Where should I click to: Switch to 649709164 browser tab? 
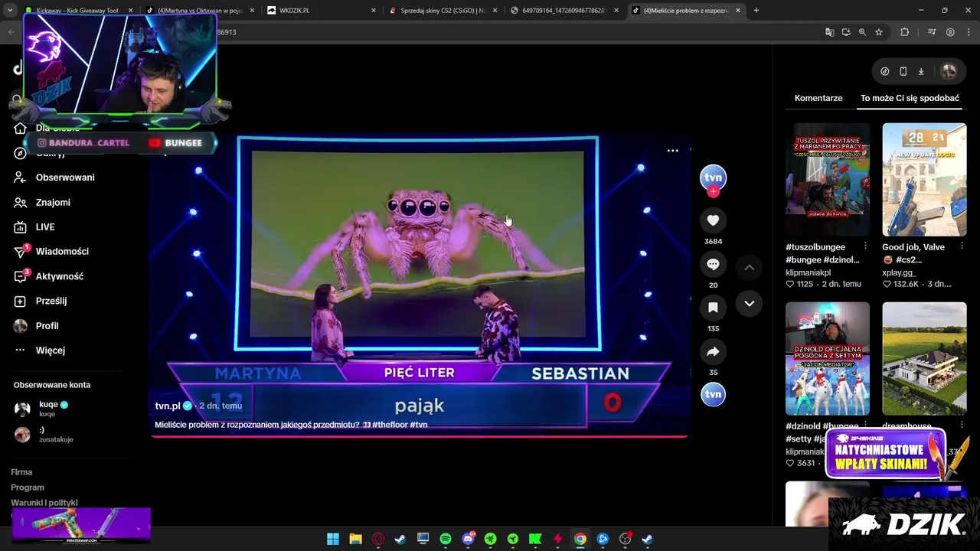[564, 11]
